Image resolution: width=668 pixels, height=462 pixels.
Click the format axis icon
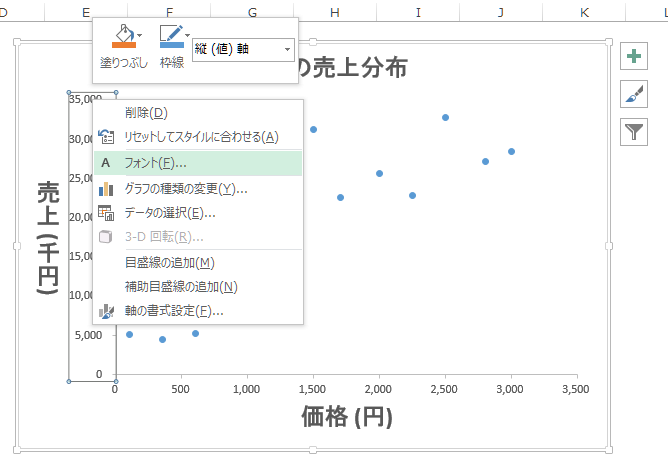click(106, 312)
